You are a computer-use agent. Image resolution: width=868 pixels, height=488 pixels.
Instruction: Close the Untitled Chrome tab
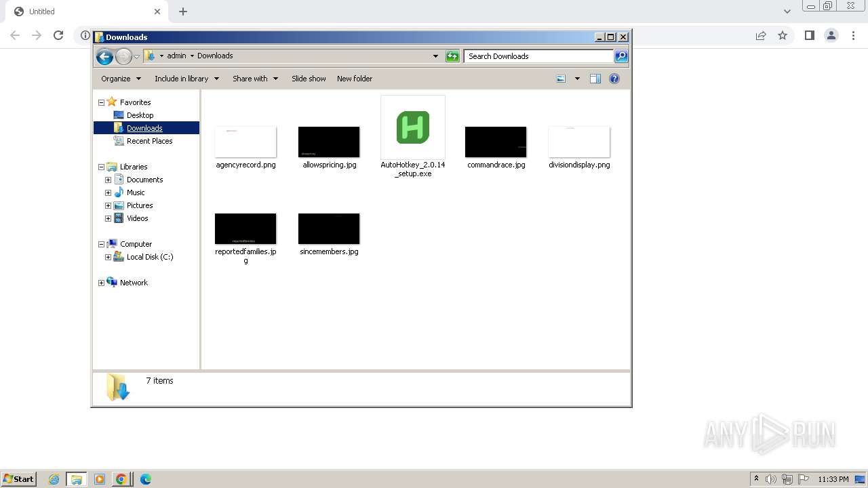click(157, 12)
